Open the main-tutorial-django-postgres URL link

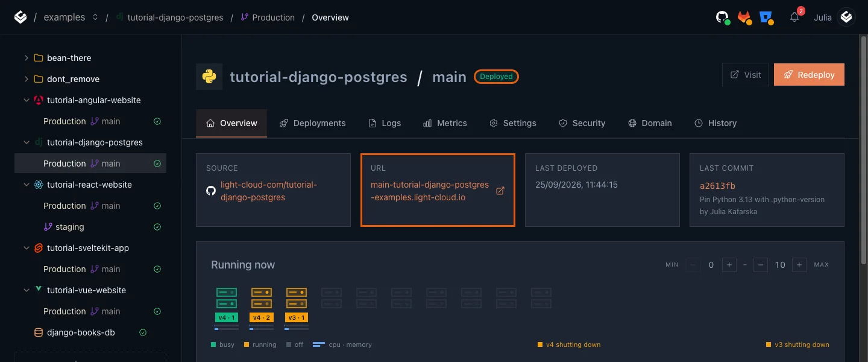430,191
